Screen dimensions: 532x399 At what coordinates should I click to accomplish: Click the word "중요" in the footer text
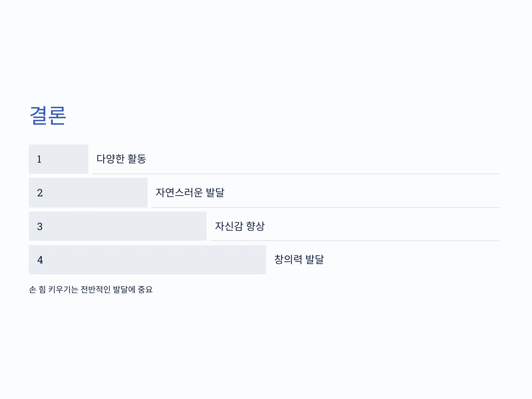145,289
